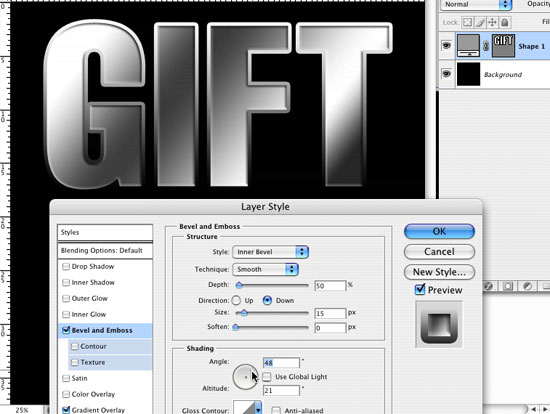The width and height of the screenshot is (550, 414).
Task: Click the Soften value field
Action: click(x=330, y=328)
